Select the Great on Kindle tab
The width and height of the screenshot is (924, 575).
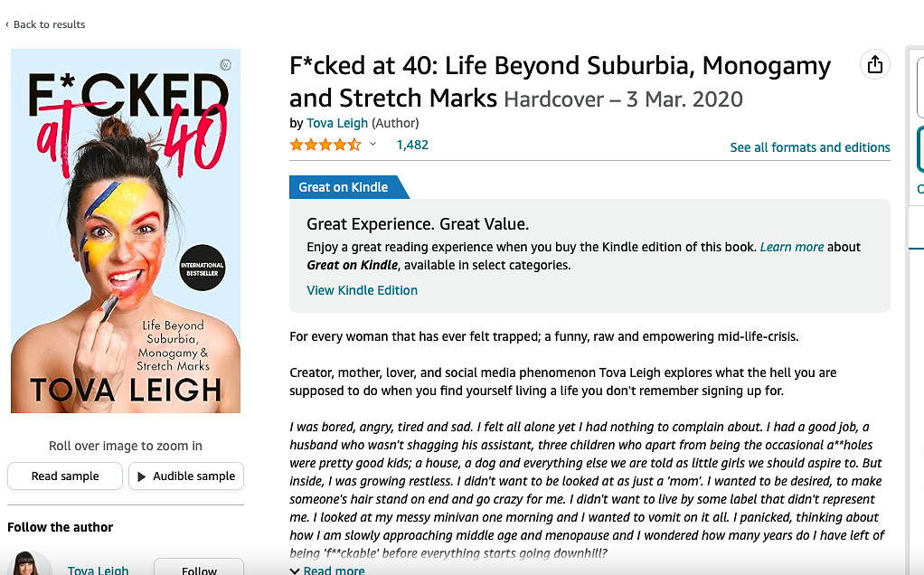click(x=344, y=187)
